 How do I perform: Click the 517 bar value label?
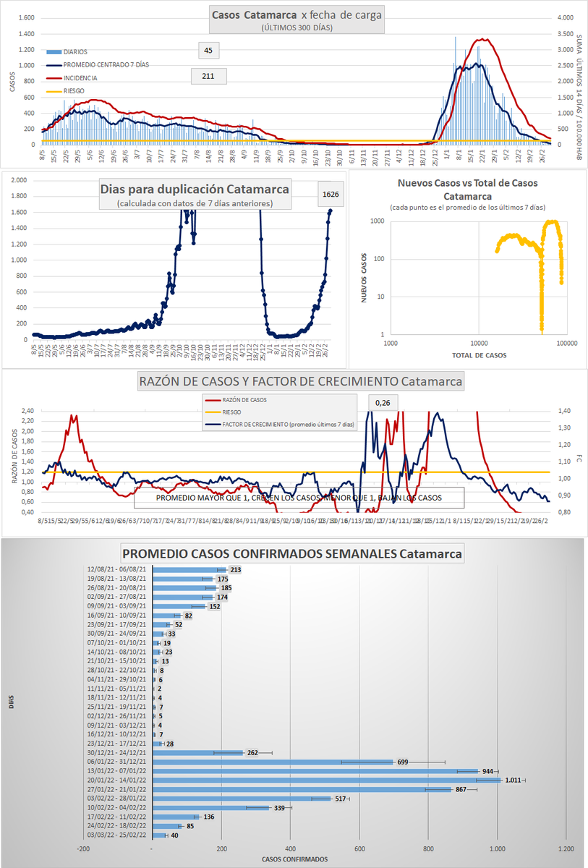tap(339, 799)
